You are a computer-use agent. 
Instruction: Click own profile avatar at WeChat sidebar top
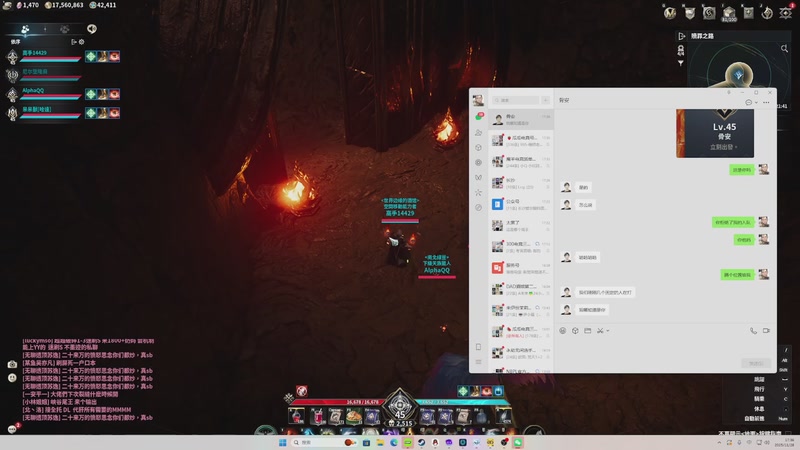tap(478, 100)
